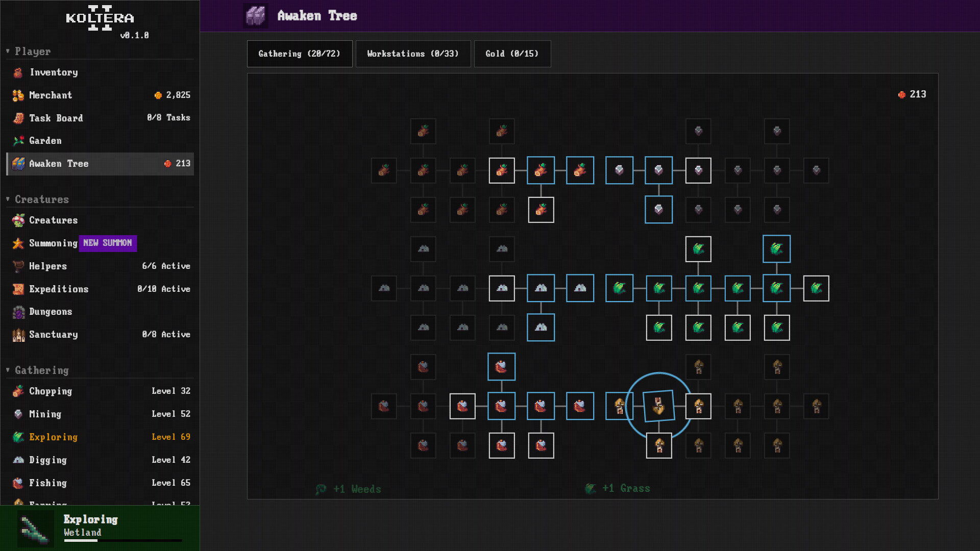Switch to the Gold tab
Image resolution: width=980 pixels, height=551 pixels.
[512, 54]
